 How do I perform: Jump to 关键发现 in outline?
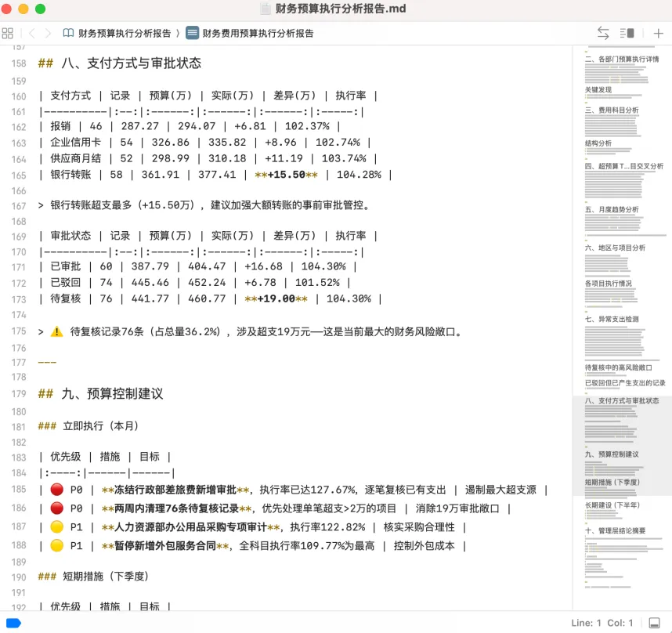598,89
